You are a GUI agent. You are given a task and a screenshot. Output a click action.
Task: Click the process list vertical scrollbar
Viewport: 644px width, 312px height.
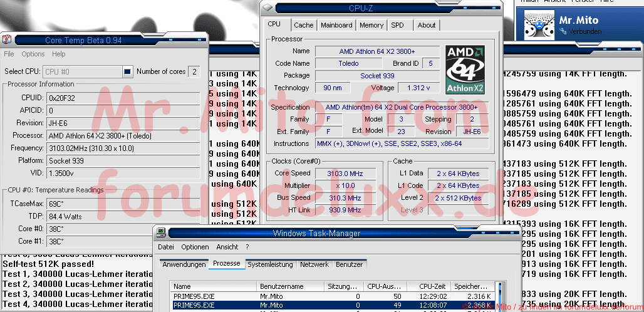[499, 296]
